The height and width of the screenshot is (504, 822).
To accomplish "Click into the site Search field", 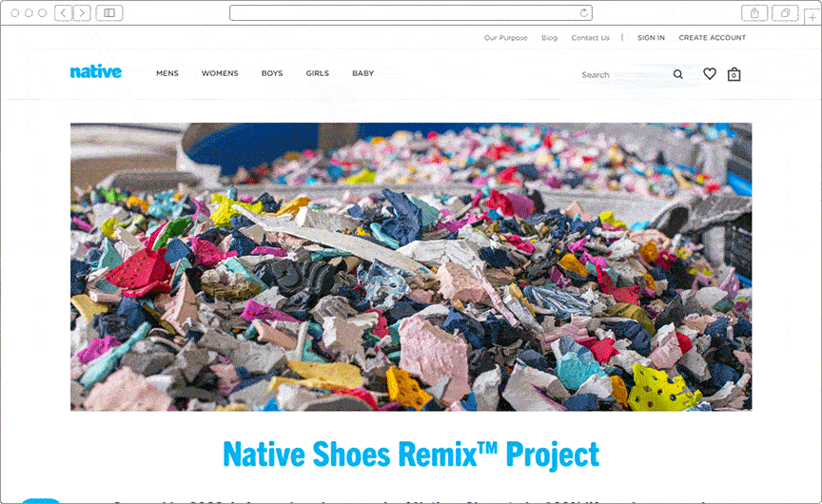I will tap(624, 75).
